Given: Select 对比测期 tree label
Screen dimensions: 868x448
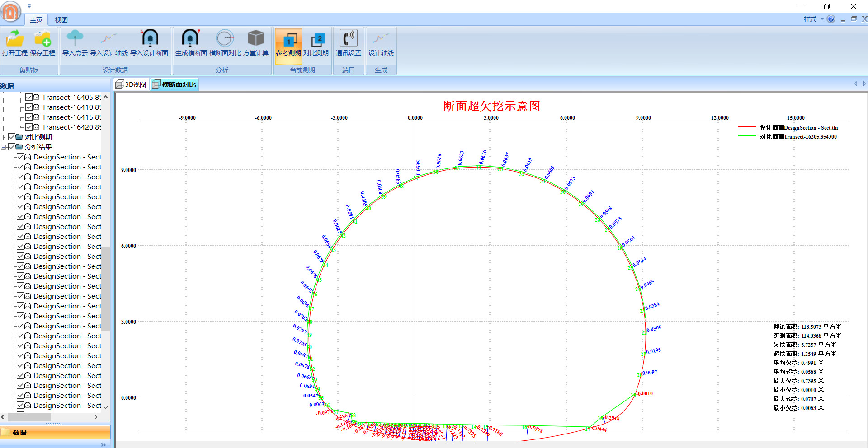Looking at the screenshot, I should 38,137.
